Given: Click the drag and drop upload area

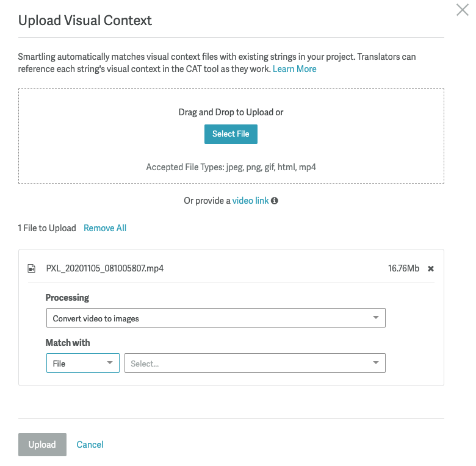Looking at the screenshot, I should (231, 152).
